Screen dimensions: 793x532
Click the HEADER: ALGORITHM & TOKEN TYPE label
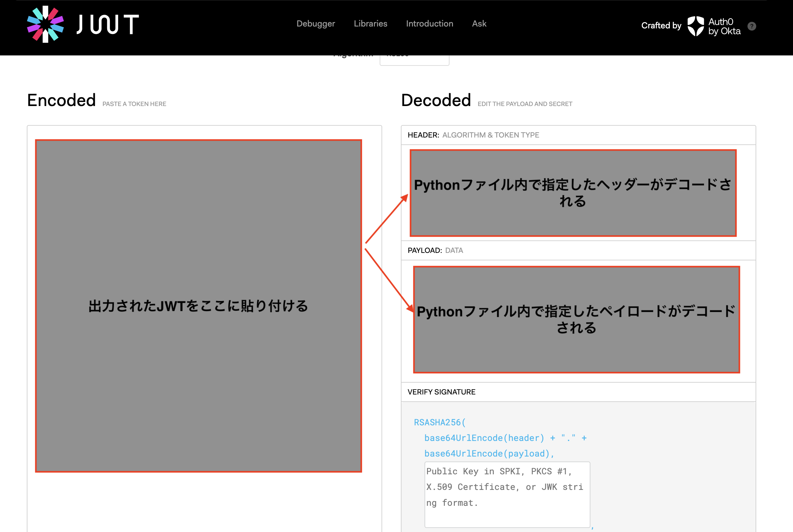(473, 135)
